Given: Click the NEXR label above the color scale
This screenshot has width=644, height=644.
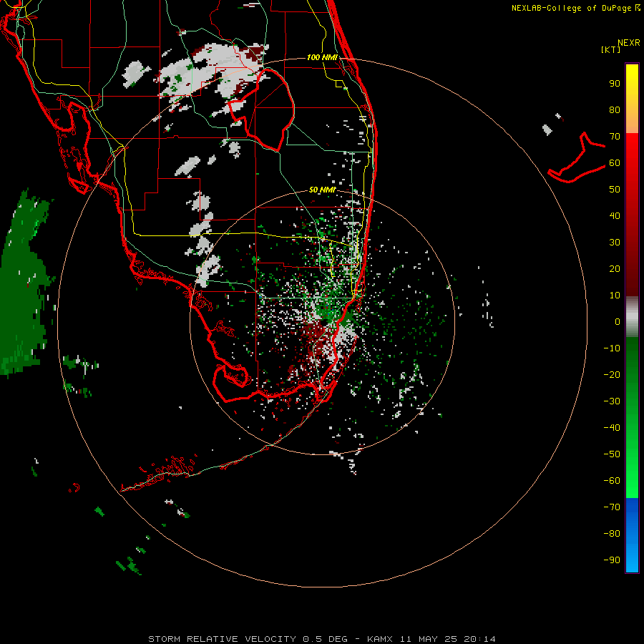Looking at the screenshot, I should point(628,43).
